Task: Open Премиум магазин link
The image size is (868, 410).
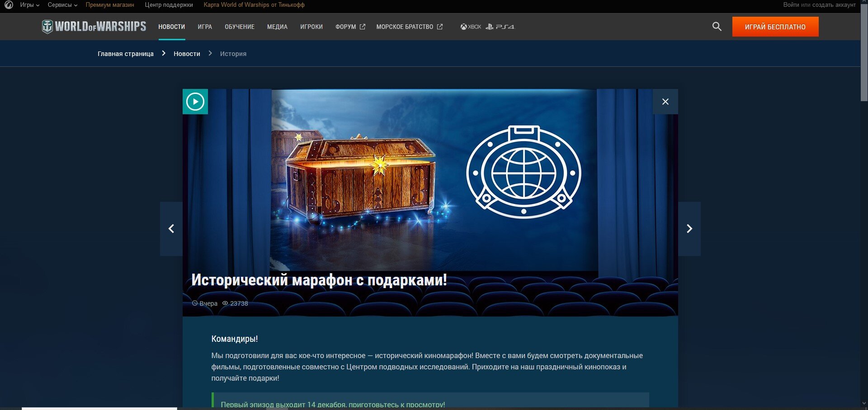Action: pos(110,5)
